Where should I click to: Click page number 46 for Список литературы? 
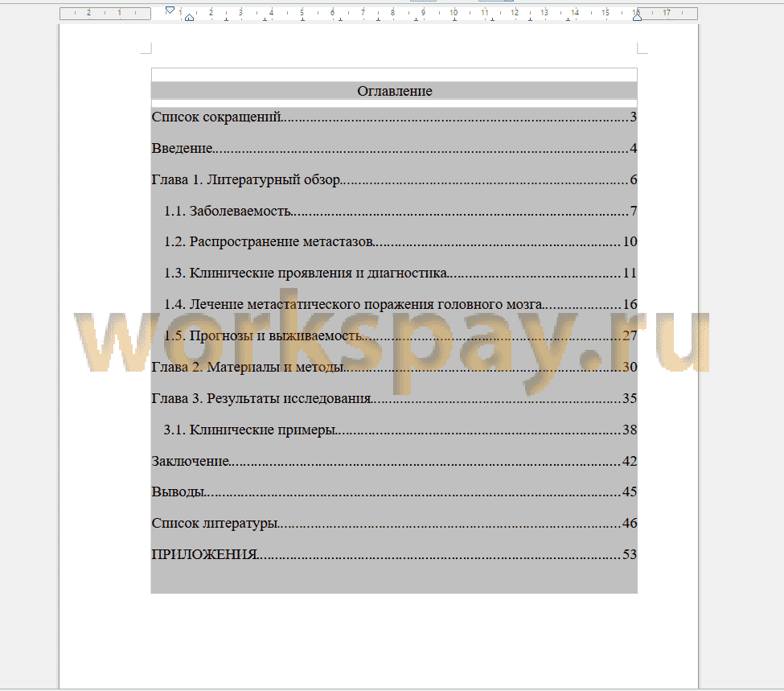pos(630,524)
